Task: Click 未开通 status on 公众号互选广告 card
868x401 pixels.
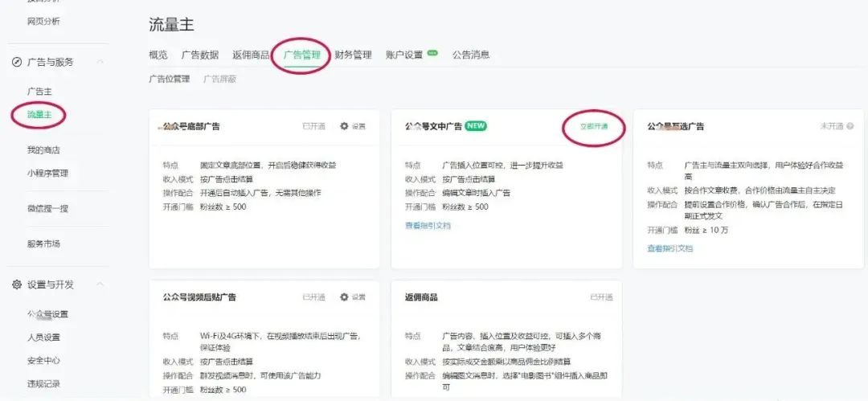Action: click(x=832, y=126)
